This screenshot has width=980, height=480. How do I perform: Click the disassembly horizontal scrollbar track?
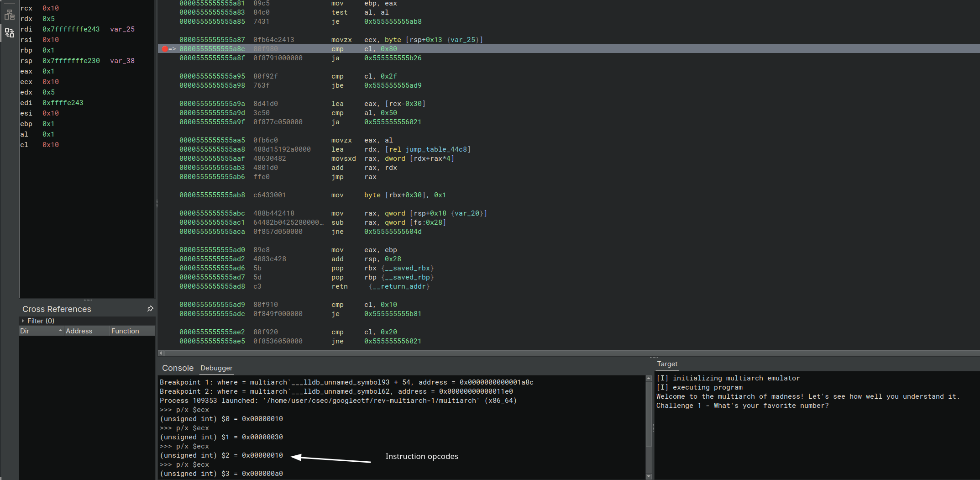pyautogui.click(x=571, y=353)
